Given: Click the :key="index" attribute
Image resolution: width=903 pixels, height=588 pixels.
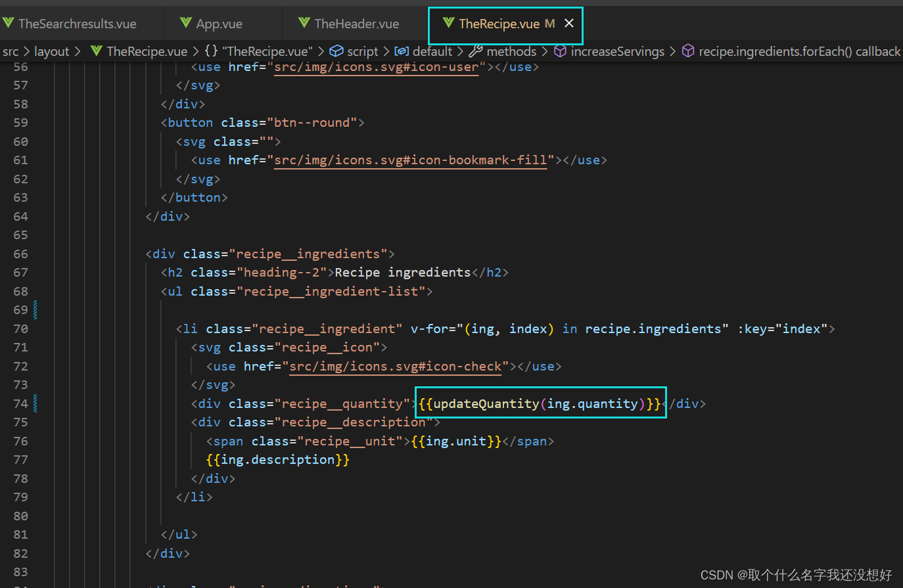Looking at the screenshot, I should (783, 328).
